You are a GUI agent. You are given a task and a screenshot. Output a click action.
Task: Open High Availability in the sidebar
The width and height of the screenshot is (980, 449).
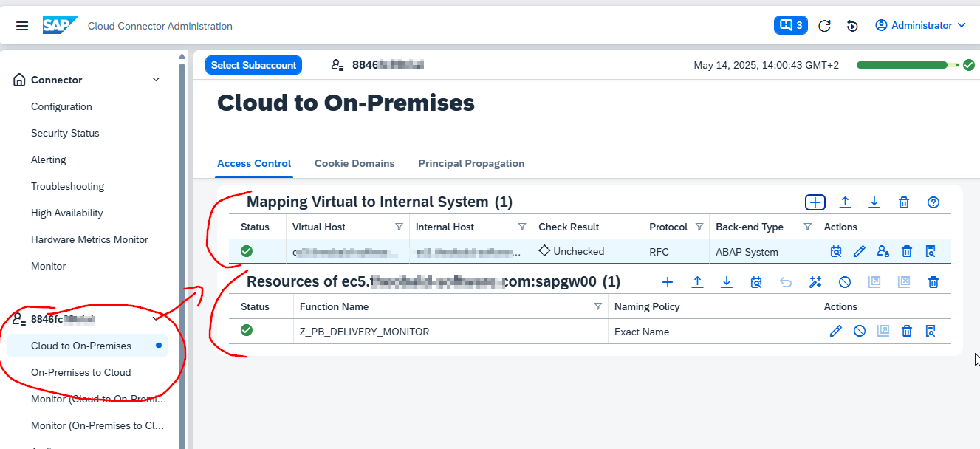[x=67, y=213]
